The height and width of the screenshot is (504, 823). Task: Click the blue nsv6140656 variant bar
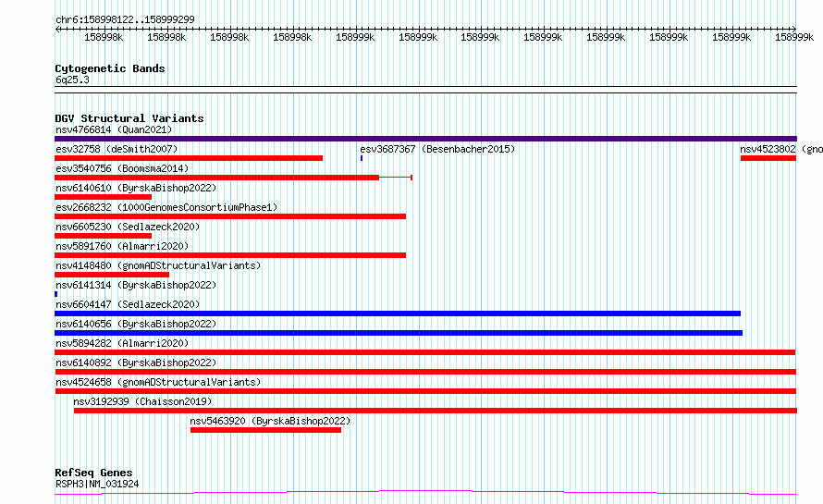(399, 333)
